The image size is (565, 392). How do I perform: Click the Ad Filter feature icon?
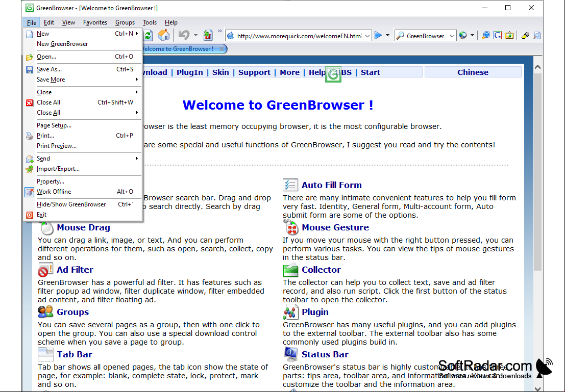click(45, 270)
